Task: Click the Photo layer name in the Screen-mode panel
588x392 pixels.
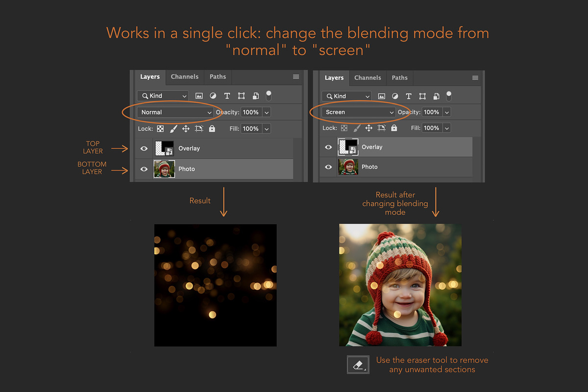Action: pyautogui.click(x=369, y=167)
